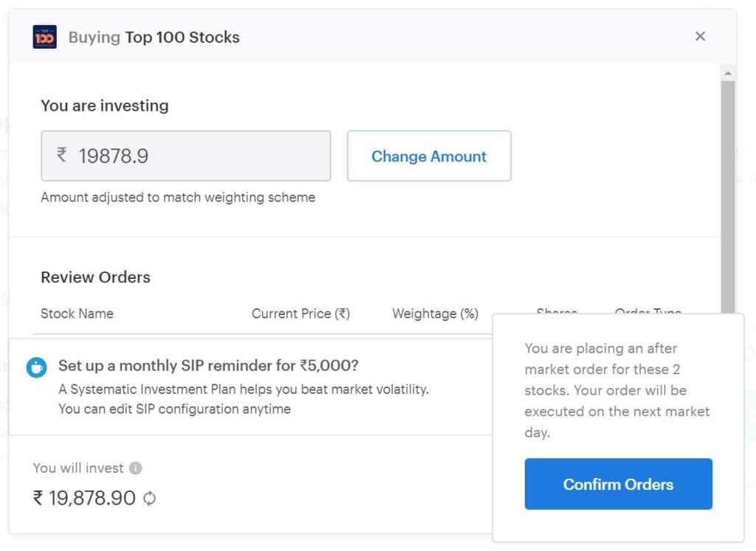Image resolution: width=756 pixels, height=551 pixels.
Task: Refresh the invest amount using circular arrow icon
Action: (x=149, y=498)
